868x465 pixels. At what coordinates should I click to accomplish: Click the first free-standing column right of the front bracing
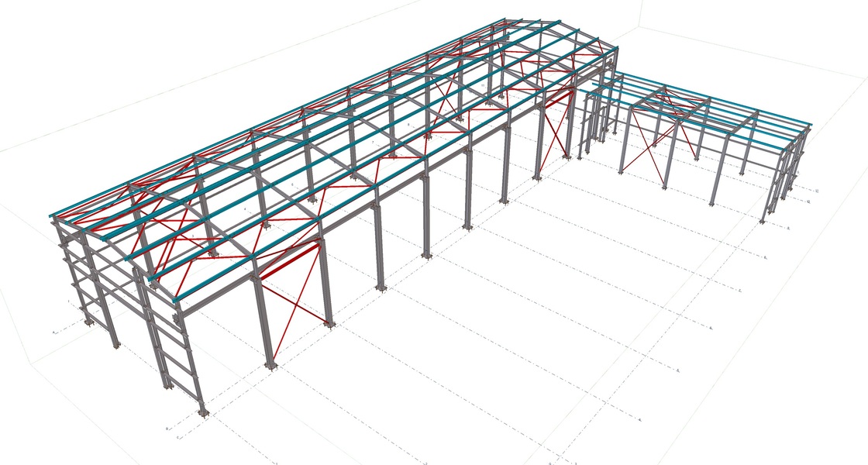click(x=378, y=248)
